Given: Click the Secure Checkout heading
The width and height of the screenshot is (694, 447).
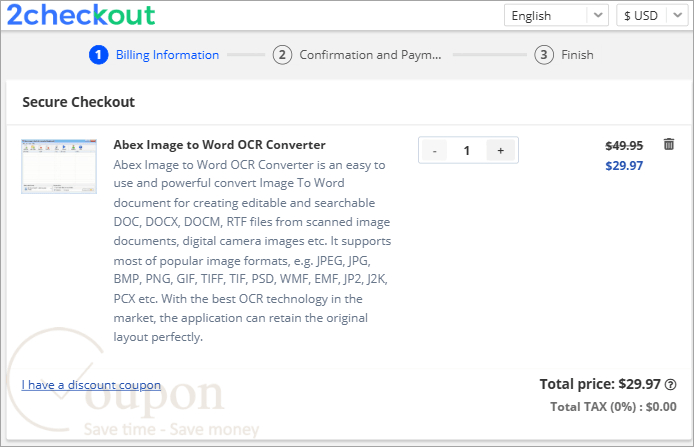Looking at the screenshot, I should point(78,102).
